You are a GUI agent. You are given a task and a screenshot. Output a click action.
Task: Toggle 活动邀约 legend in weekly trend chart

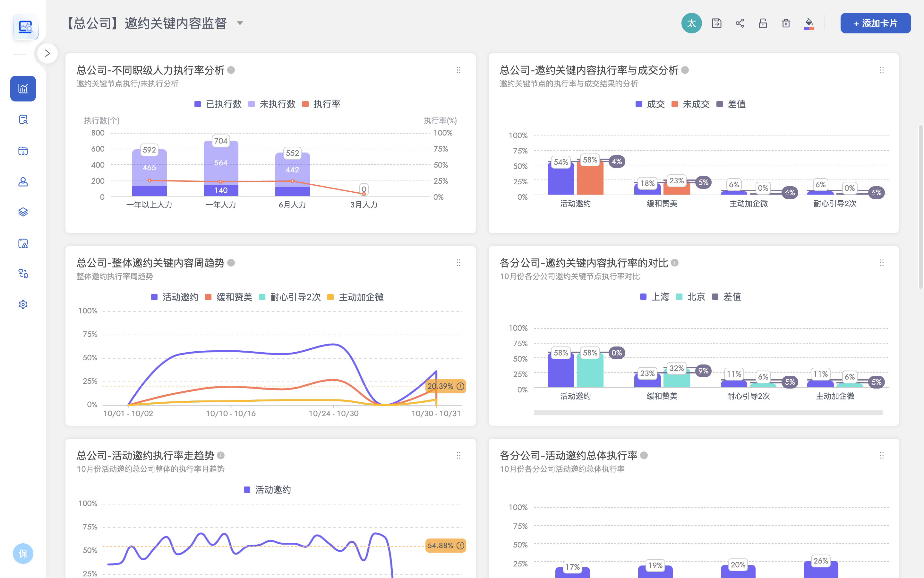[x=175, y=297]
